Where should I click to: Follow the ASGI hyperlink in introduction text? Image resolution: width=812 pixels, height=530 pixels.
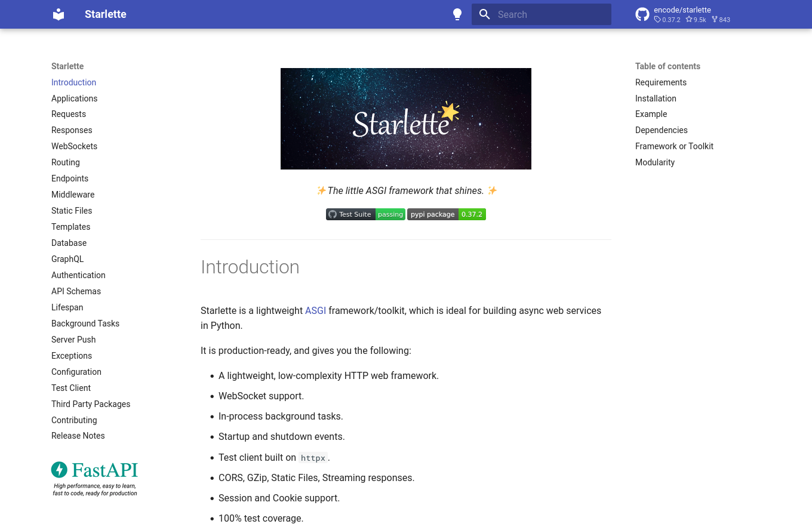(x=315, y=310)
